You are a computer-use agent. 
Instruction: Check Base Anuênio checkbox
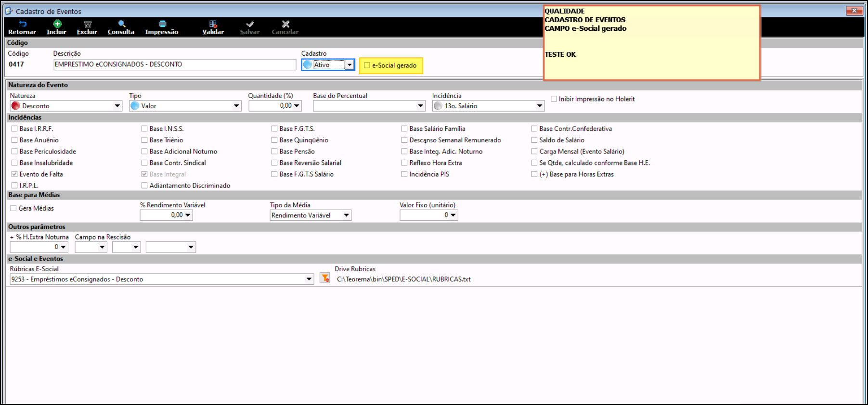tap(14, 140)
